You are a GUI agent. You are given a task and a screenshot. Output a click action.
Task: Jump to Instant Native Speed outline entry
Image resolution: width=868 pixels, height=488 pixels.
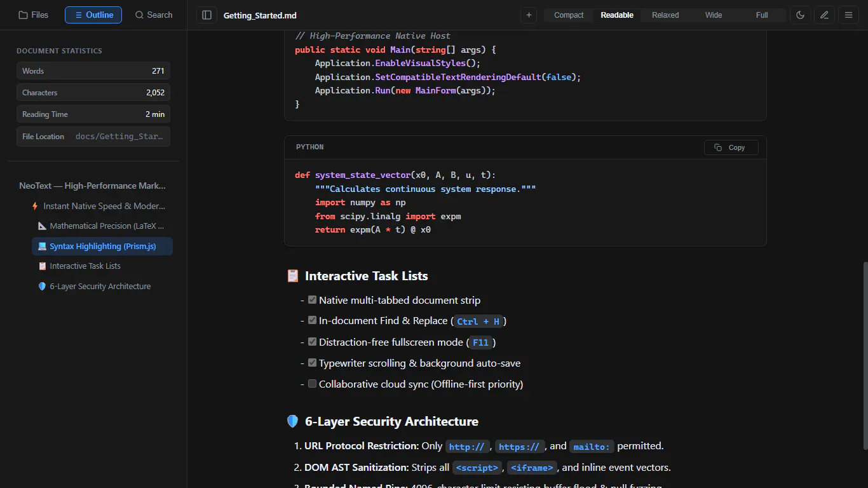tap(99, 206)
